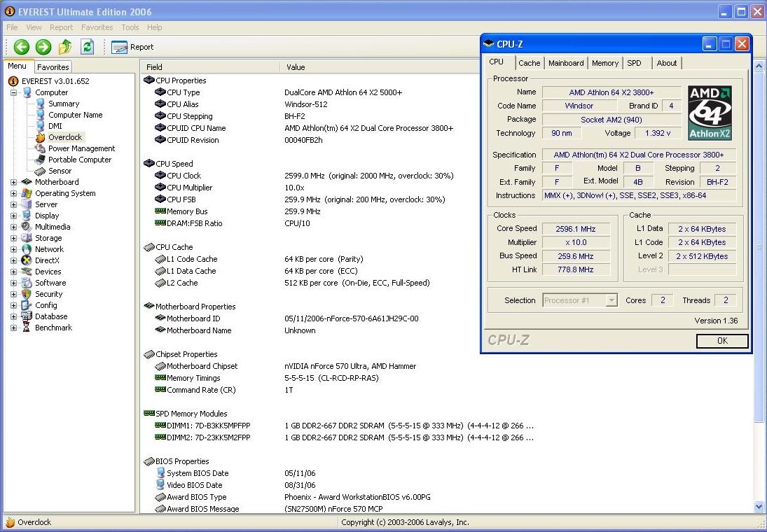Click the Devices icon in tree
767x532 pixels.
click(x=27, y=272)
